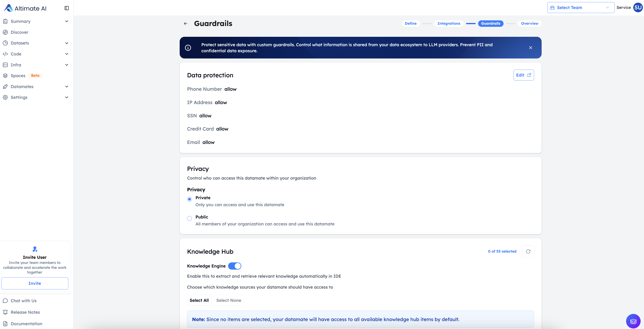This screenshot has width=644, height=329.
Task: Refresh the Knowledge Hub list
Action: click(x=528, y=251)
